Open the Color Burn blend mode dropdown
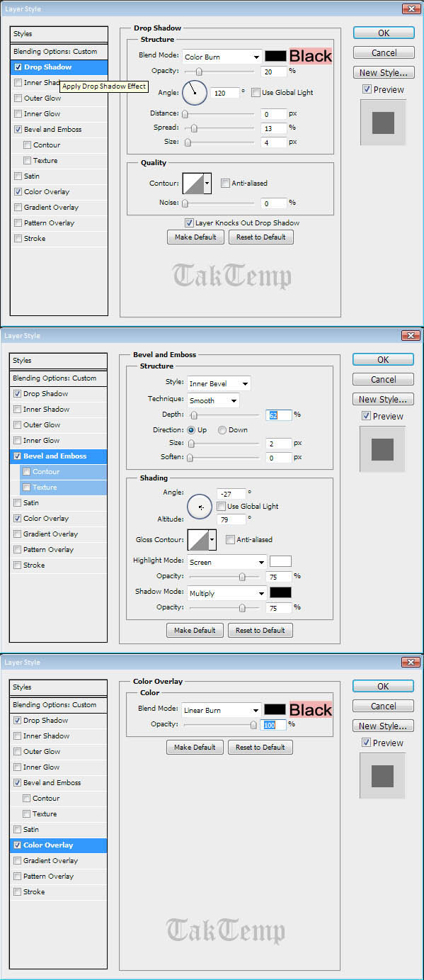Screen dimensions: 424x980 pos(222,57)
